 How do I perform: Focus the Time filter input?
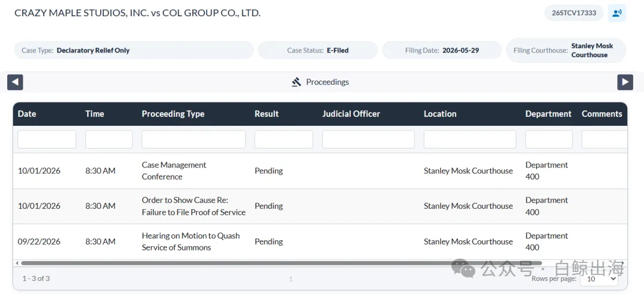pyautogui.click(x=109, y=139)
